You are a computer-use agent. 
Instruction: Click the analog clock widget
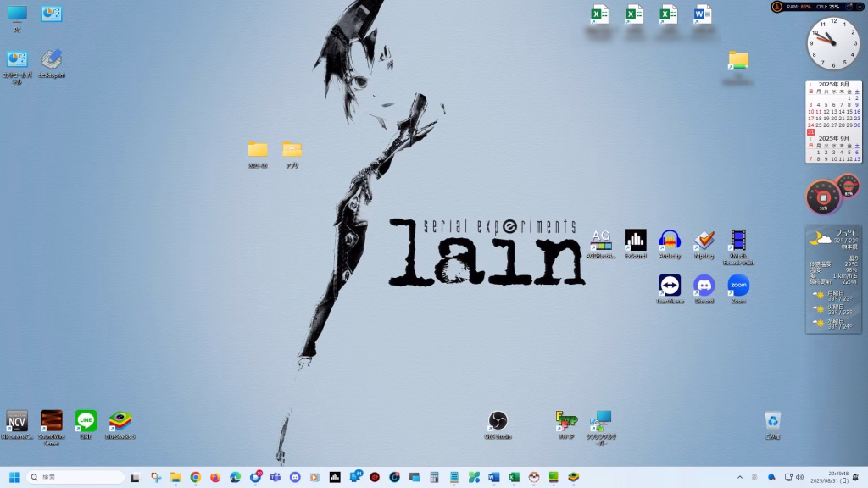[x=833, y=43]
